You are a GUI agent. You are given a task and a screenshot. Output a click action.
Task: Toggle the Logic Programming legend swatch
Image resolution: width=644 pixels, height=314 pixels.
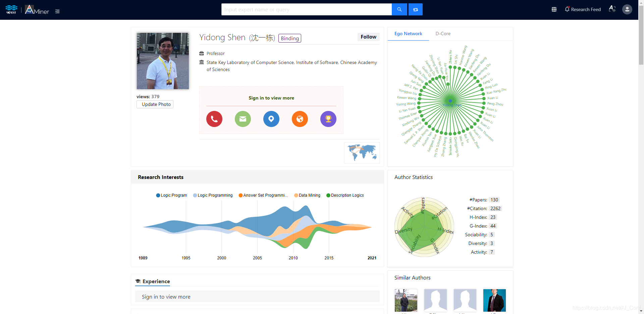point(195,195)
